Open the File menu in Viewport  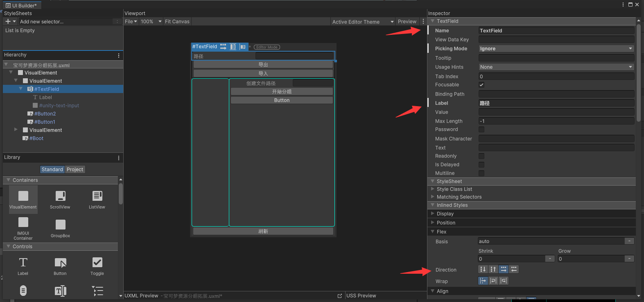(x=131, y=22)
